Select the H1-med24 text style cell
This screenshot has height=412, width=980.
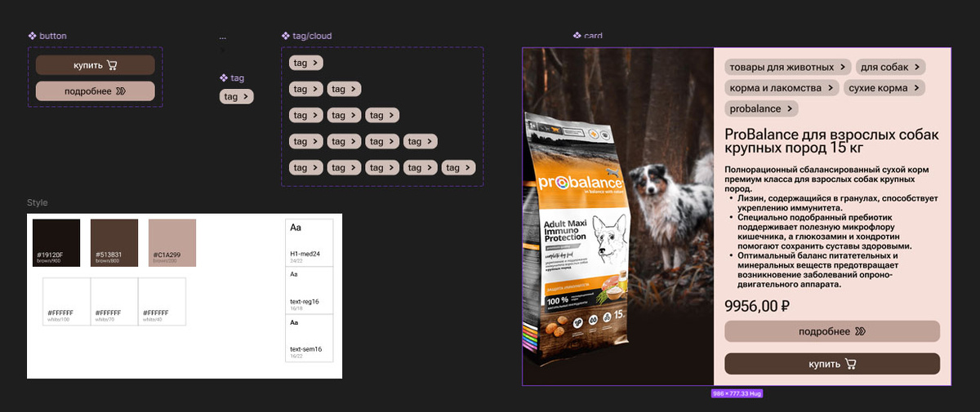310,242
